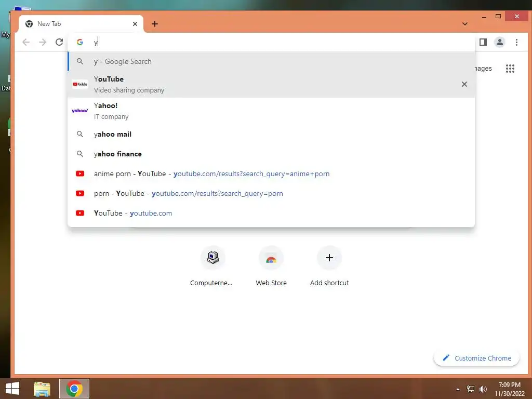This screenshot has width=532, height=399.
Task: Open the volume speaker tray icon
Action: [483, 389]
